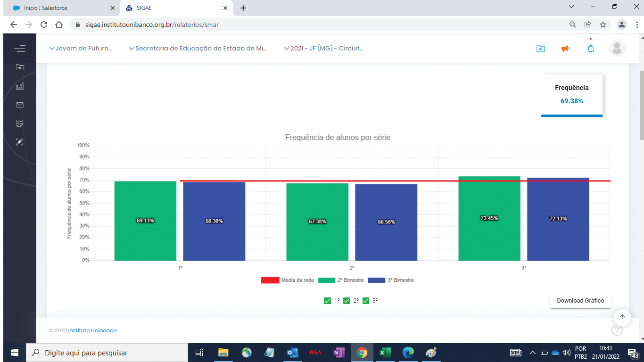Expand the Secretaria de Educação dropdown
The width and height of the screenshot is (644, 362).
coord(198,48)
